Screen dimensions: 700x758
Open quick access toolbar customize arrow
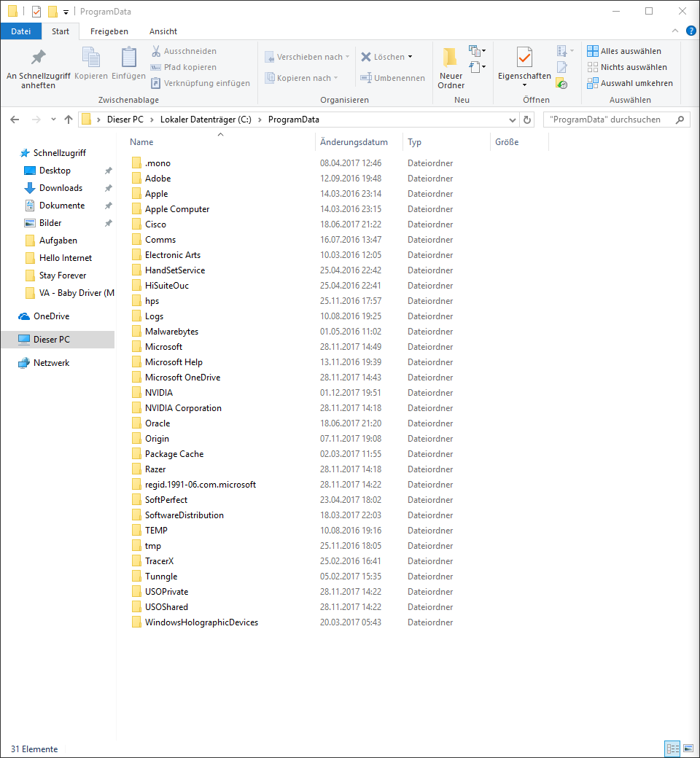pos(66,12)
